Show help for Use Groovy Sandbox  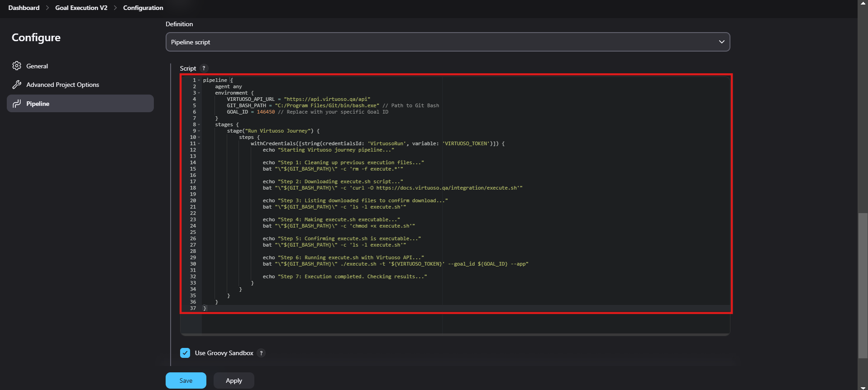[x=261, y=353]
